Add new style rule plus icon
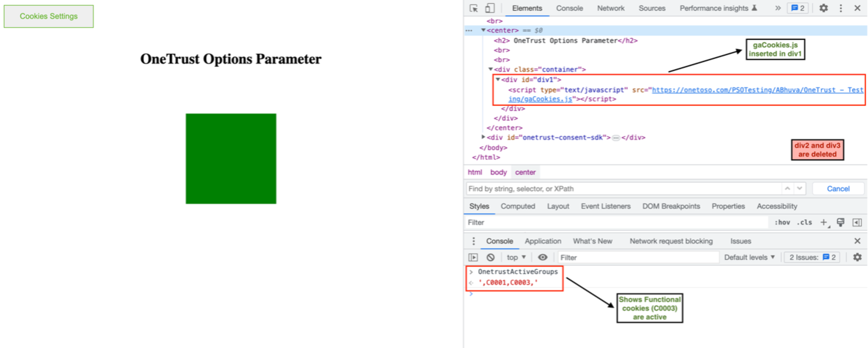Image resolution: width=868 pixels, height=348 pixels. pos(823,222)
